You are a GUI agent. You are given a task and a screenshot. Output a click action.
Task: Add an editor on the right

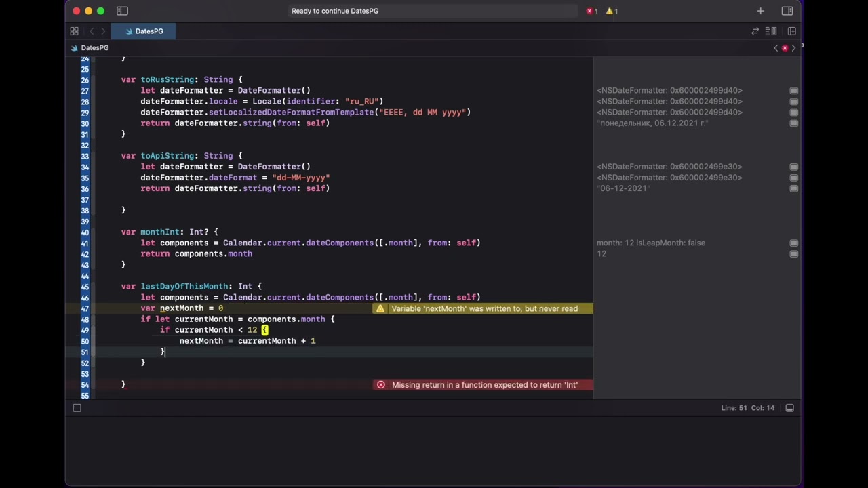(x=791, y=31)
